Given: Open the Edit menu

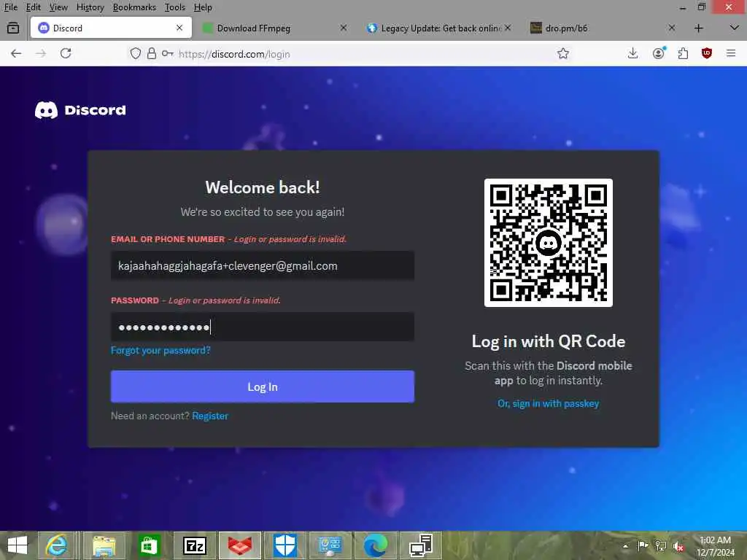Looking at the screenshot, I should (34, 7).
